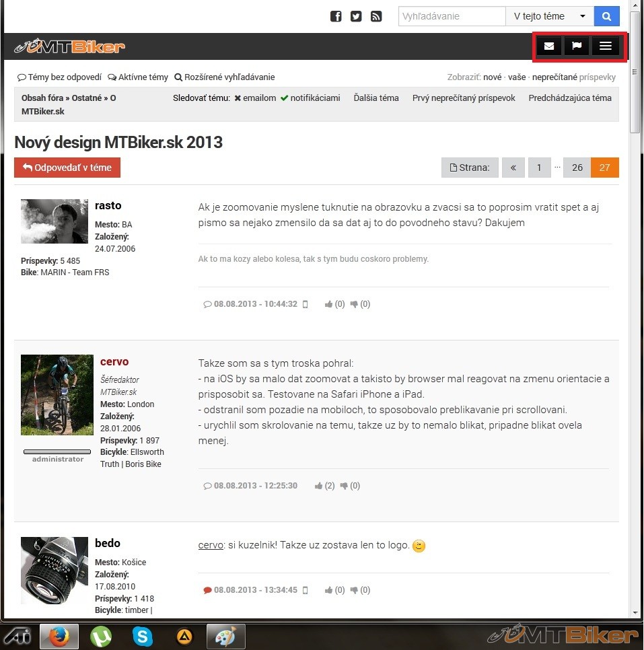
Task: Open messages via envelope icon
Action: click(549, 46)
